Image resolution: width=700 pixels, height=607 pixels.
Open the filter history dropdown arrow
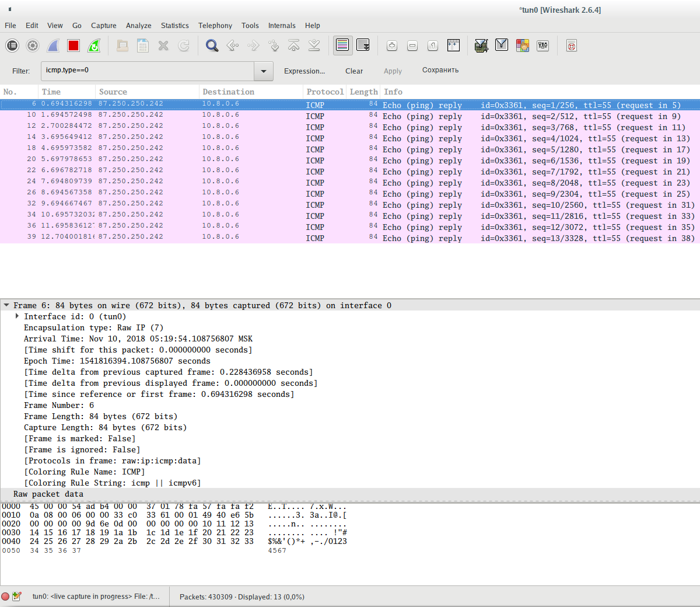[264, 71]
